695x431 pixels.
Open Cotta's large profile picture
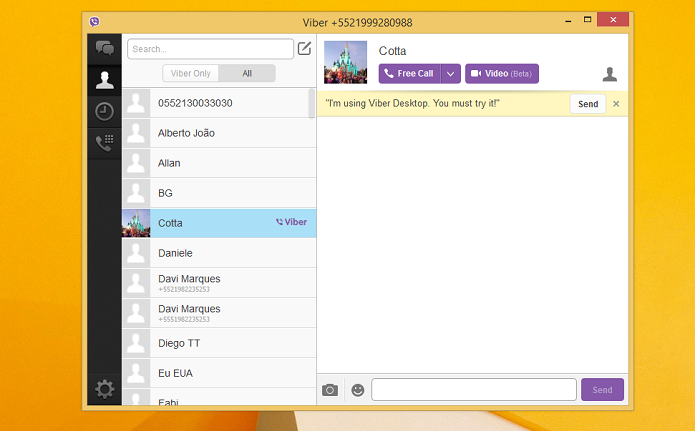[x=345, y=62]
